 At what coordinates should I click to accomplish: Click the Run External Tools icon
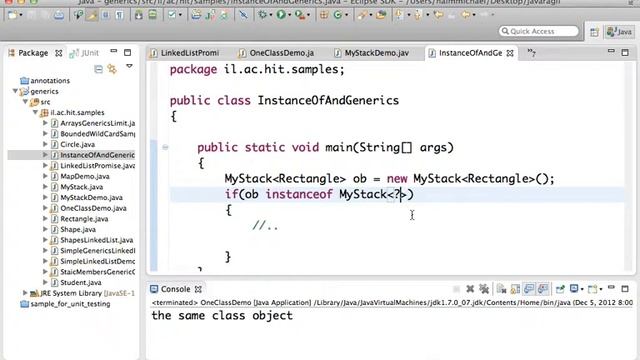(300, 15)
